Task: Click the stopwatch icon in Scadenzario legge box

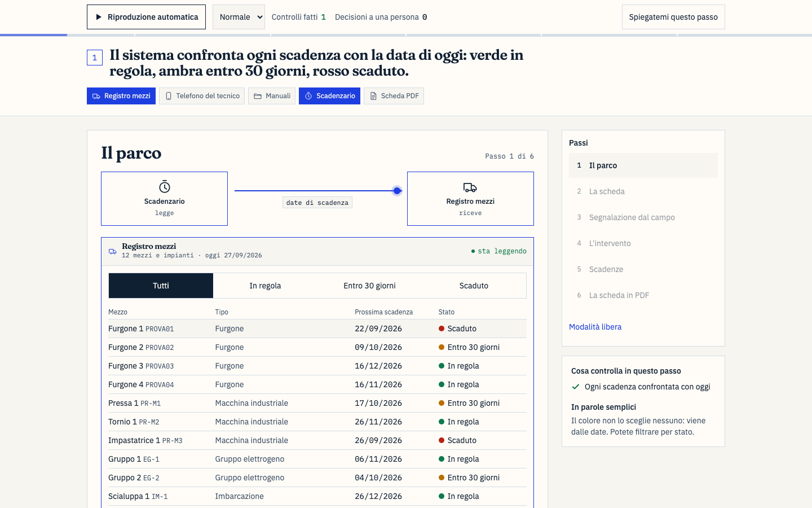Action: tap(165, 187)
